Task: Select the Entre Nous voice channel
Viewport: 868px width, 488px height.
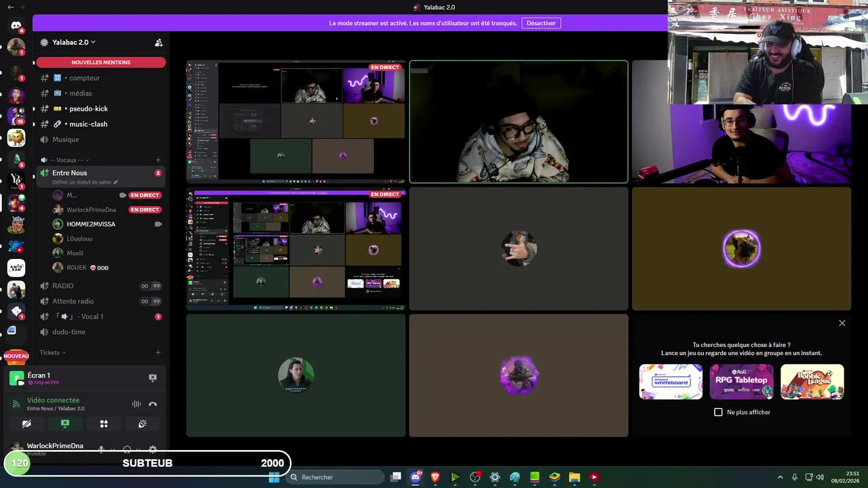Action: 100,176
